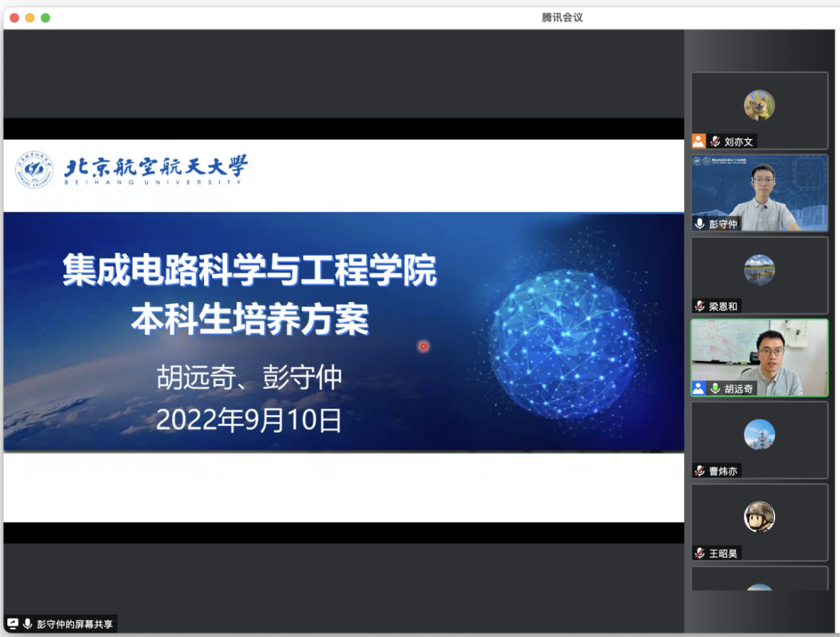This screenshot has width=840, height=637.
Task: Select 曹炜亦's building avatar
Action: pos(759,435)
